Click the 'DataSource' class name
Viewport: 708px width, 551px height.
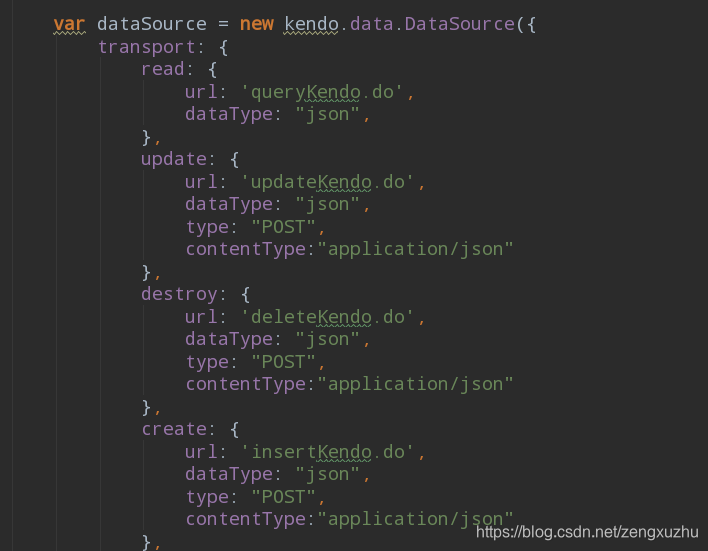point(460,24)
